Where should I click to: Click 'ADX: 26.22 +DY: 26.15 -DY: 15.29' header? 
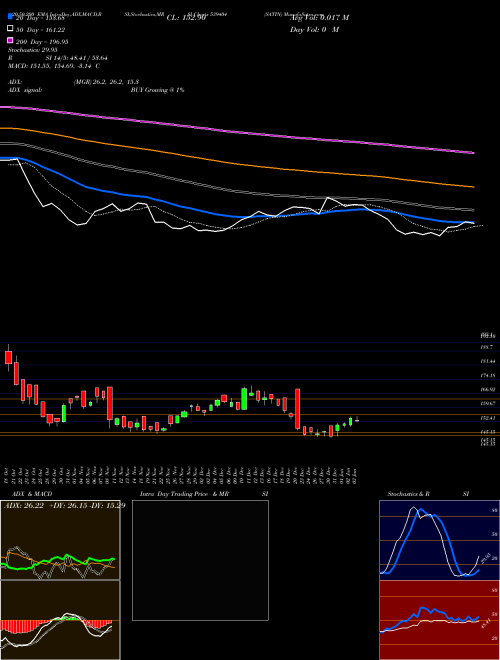(64, 505)
